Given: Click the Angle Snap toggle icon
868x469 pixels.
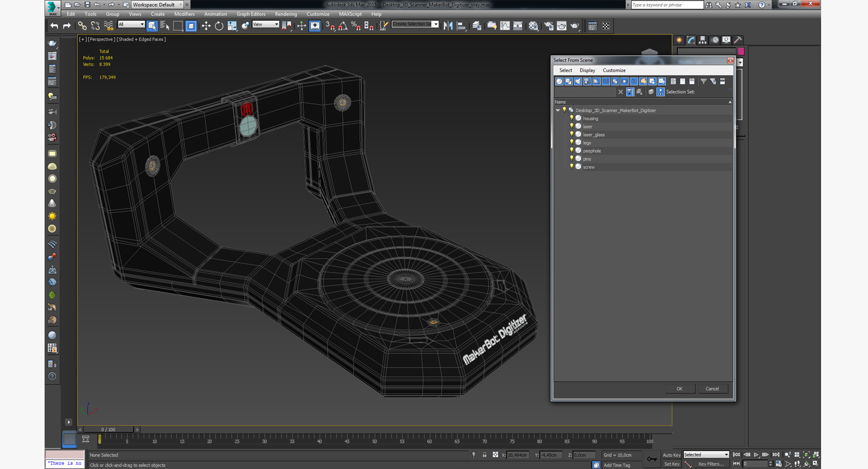Looking at the screenshot, I should pos(343,25).
